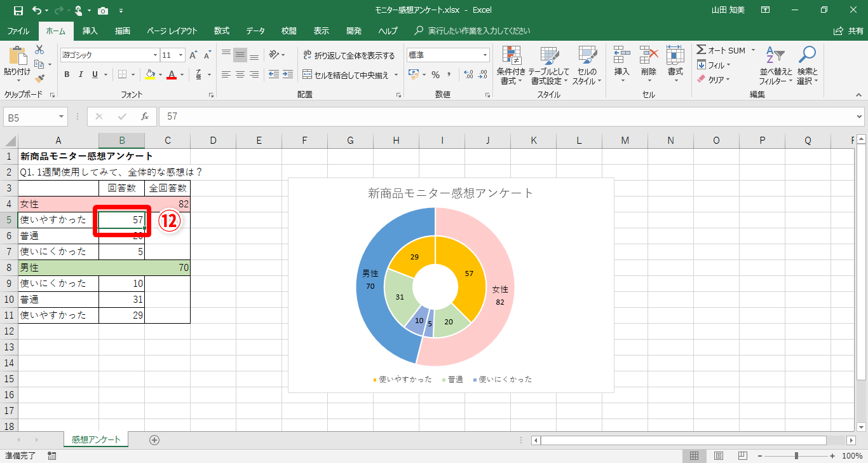Align cell text to the left
Viewport: 868px width, 463px height.
tap(226, 74)
